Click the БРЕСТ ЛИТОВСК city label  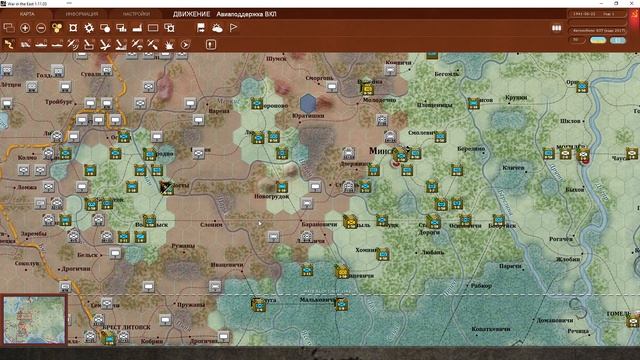coord(127,327)
